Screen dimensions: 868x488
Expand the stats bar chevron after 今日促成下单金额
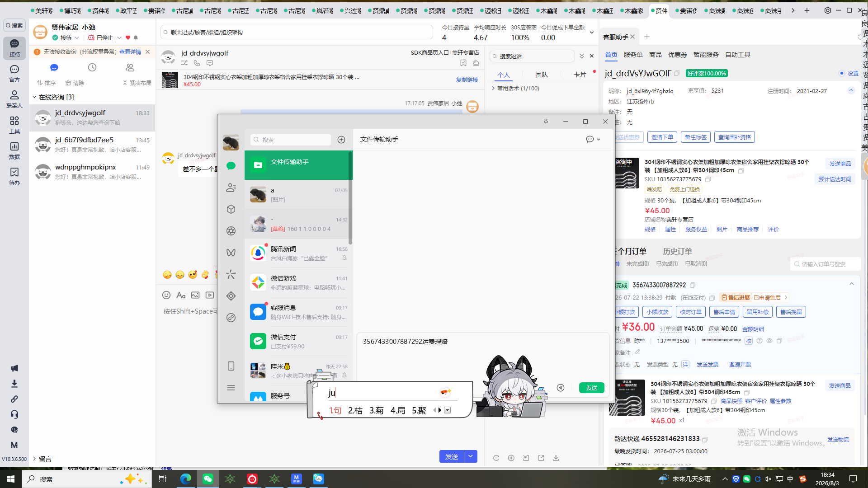(x=592, y=33)
